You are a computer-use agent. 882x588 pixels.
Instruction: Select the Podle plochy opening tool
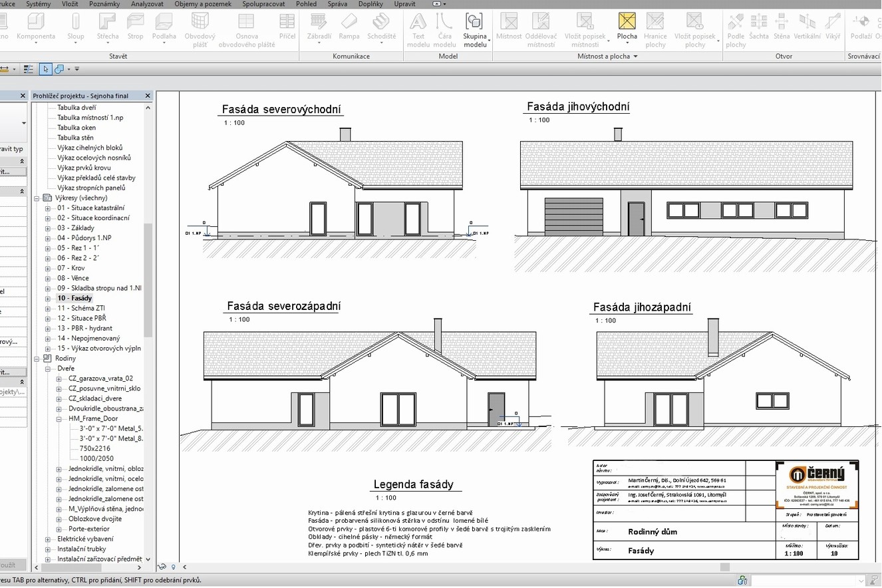736,31
